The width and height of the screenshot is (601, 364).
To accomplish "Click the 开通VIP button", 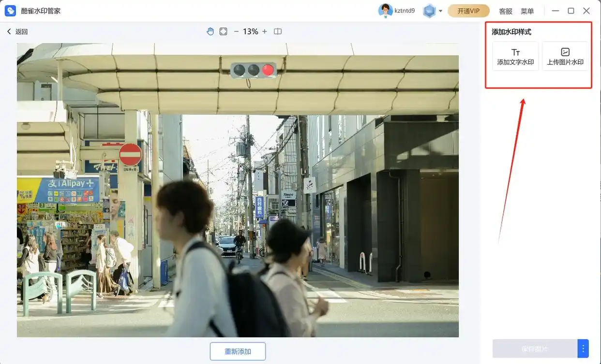I will coord(468,11).
